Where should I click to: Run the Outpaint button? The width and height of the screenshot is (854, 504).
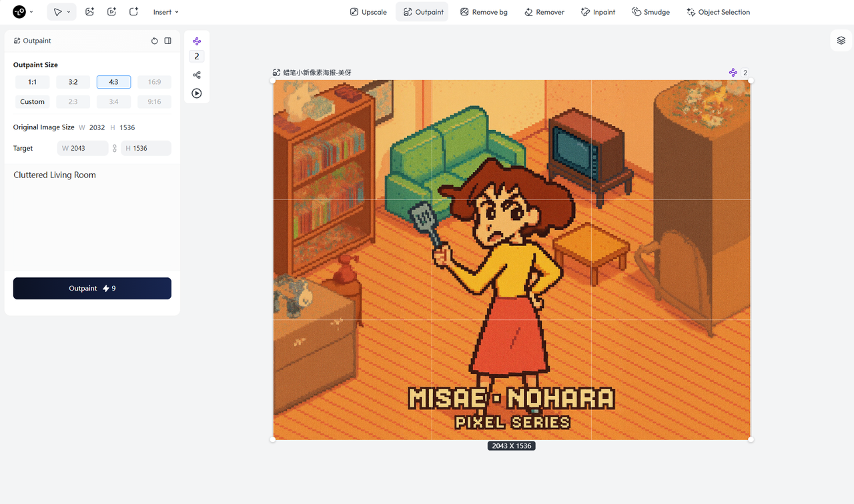point(92,288)
